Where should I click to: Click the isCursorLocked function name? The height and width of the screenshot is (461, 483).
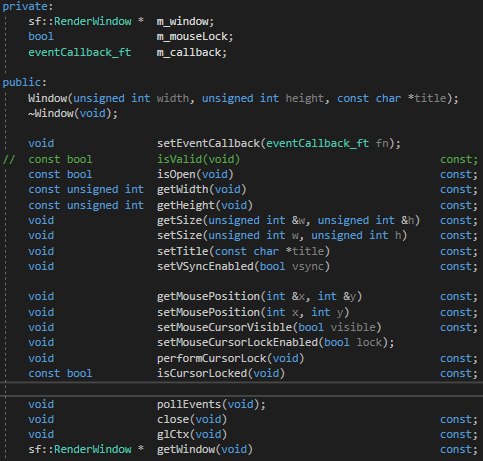(202, 373)
